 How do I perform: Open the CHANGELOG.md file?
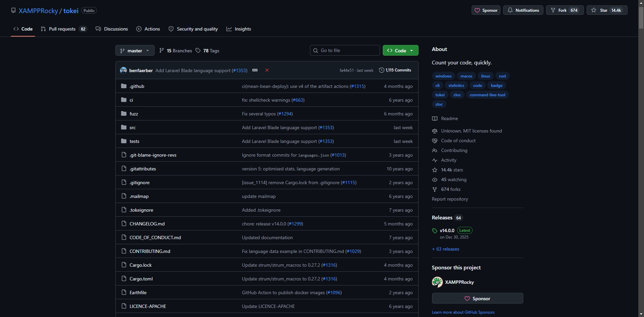pos(147,224)
